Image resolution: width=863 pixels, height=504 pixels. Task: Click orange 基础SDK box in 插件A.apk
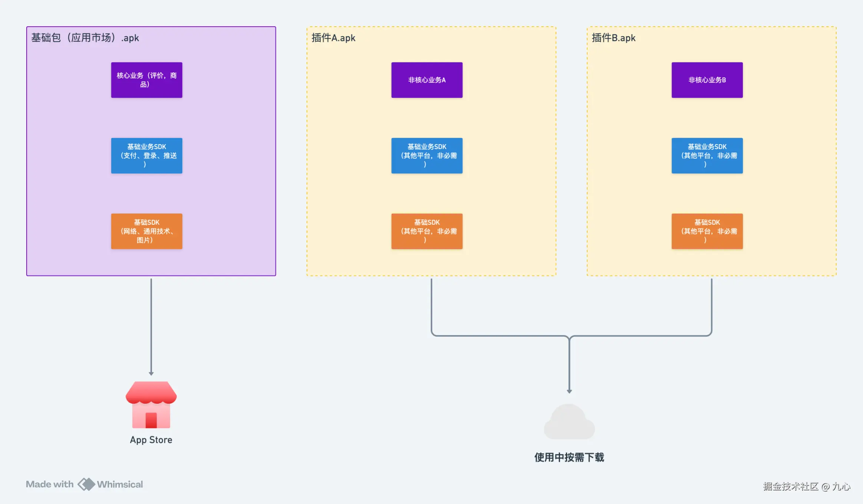[x=427, y=231]
